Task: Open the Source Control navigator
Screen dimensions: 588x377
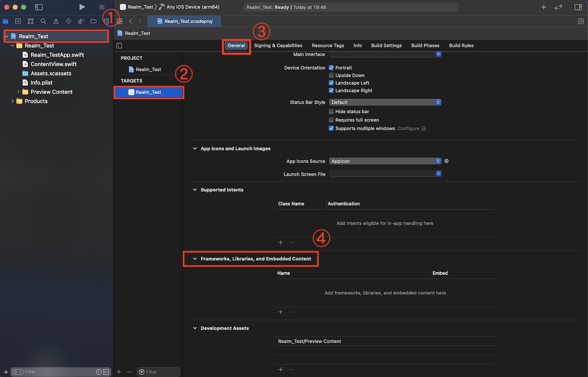Action: (x=18, y=21)
